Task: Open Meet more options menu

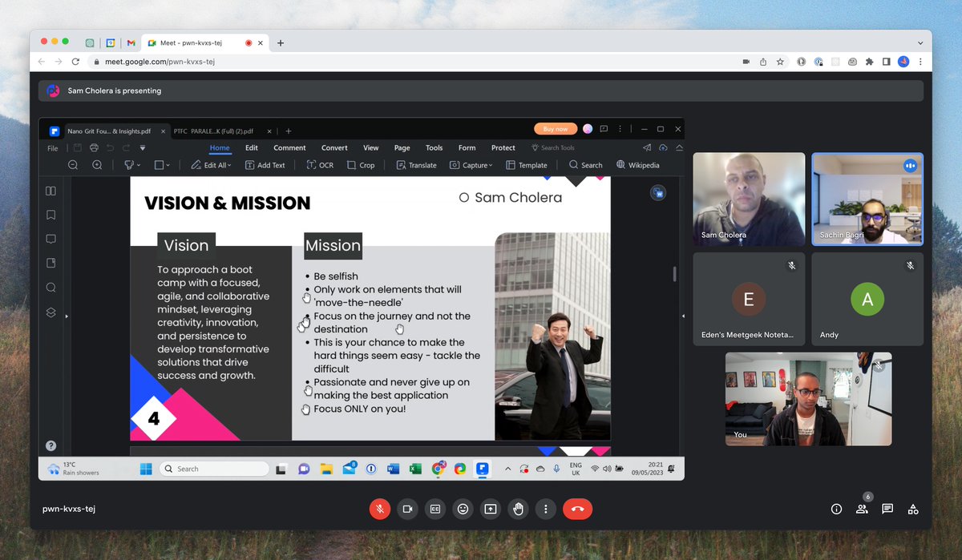Action: [546, 509]
